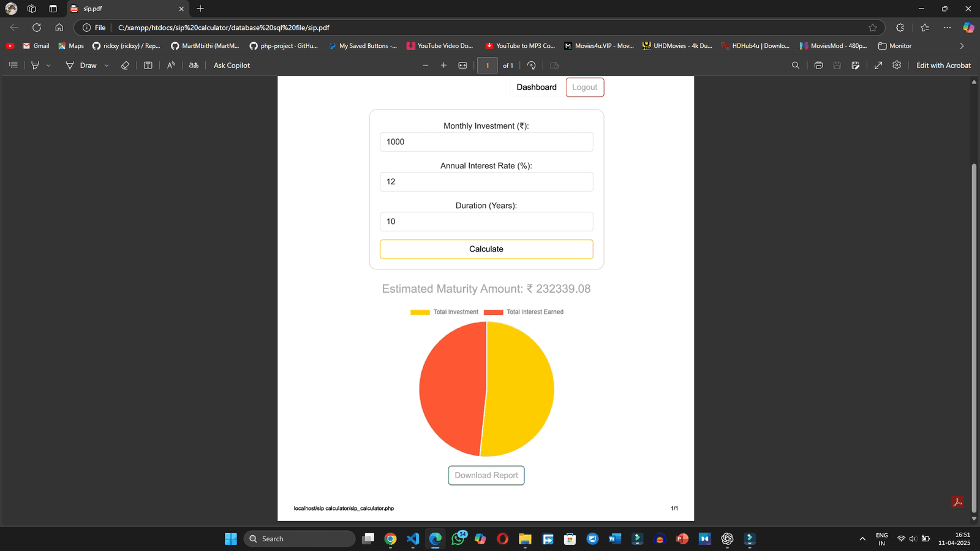
Task: Toggle the add text tool
Action: pos(148,66)
